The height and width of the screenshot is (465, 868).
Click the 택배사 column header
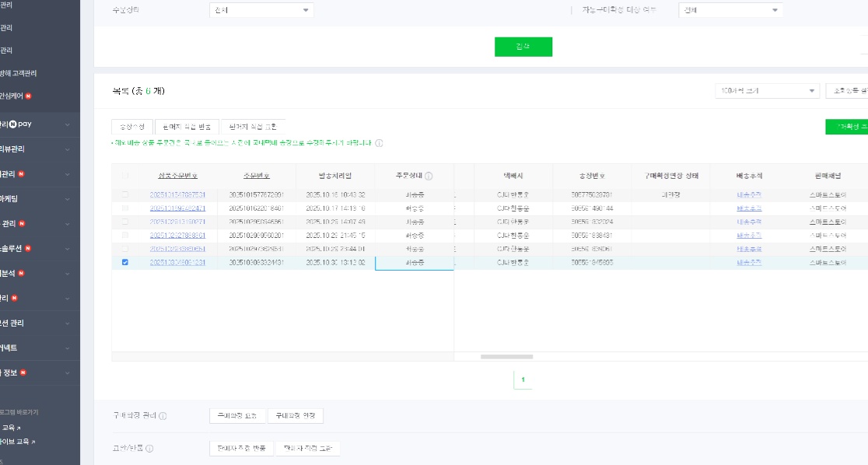pos(513,176)
